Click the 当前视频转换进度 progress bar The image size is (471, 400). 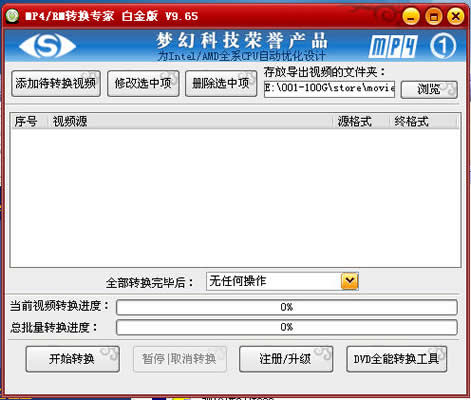point(287,307)
